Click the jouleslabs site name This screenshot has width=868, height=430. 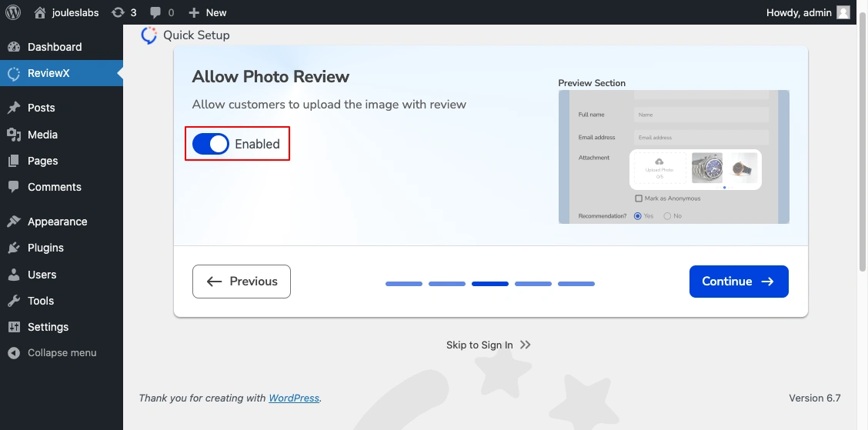pos(75,12)
